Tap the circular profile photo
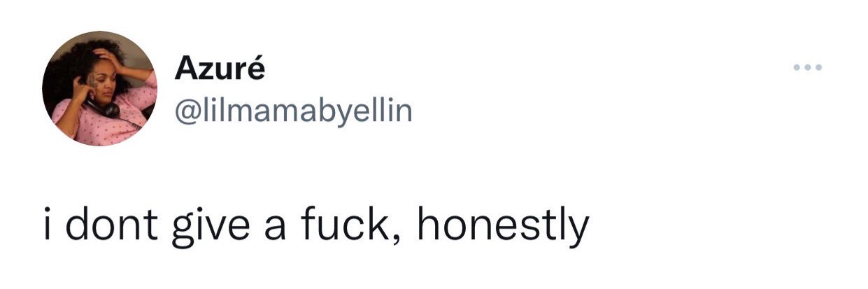Image resolution: width=868 pixels, height=289 pixels. click(99, 89)
